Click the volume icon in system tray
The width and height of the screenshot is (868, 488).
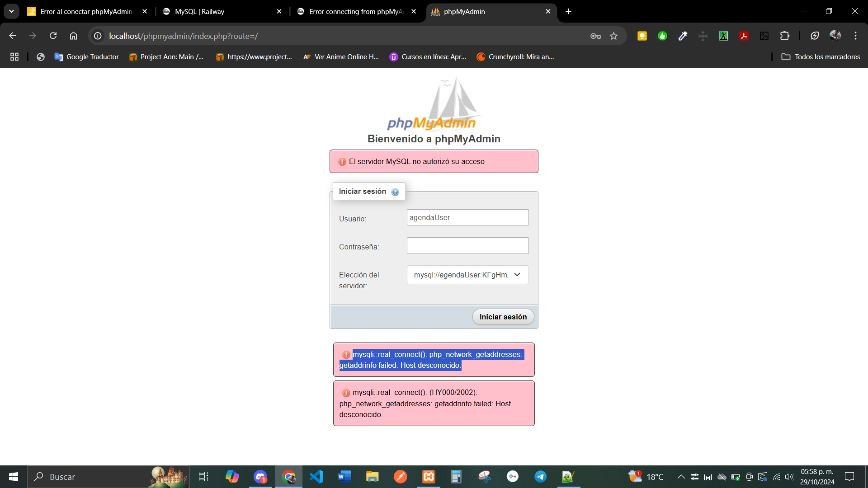pos(789,477)
